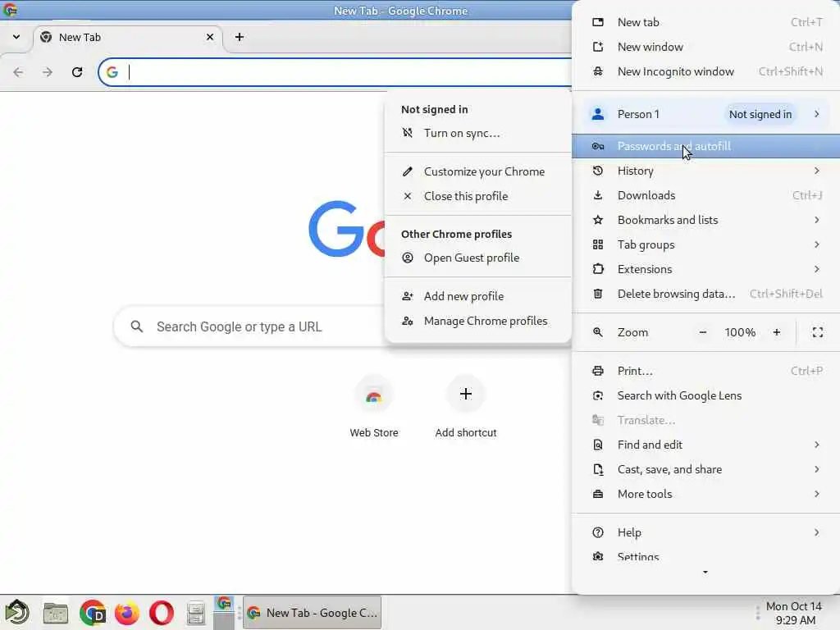Click the Find and edit icon
The image size is (840, 630).
click(x=598, y=445)
